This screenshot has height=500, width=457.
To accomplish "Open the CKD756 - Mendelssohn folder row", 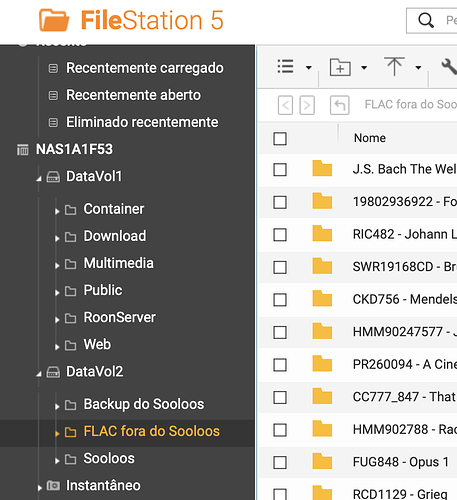I will (x=358, y=299).
